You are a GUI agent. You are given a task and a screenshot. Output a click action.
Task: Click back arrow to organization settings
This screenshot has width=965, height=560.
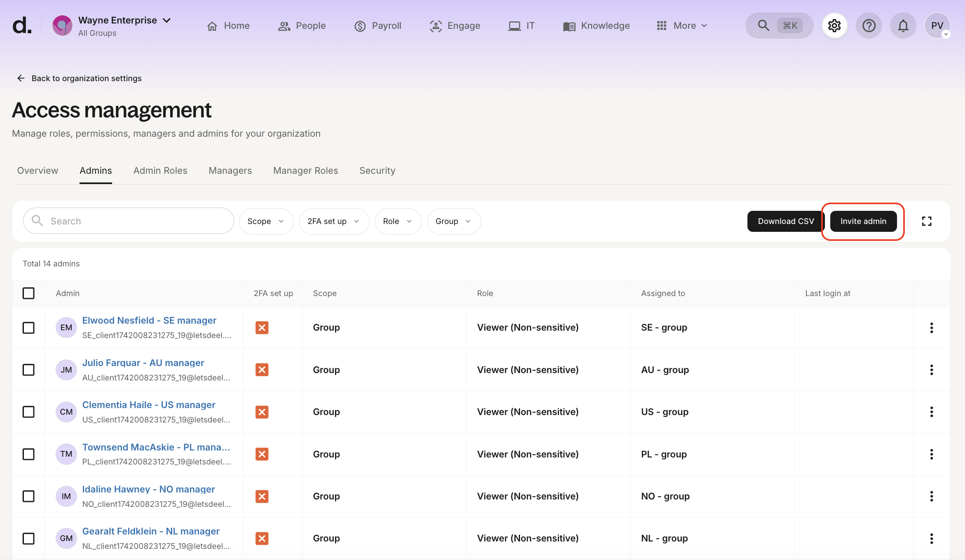click(21, 78)
